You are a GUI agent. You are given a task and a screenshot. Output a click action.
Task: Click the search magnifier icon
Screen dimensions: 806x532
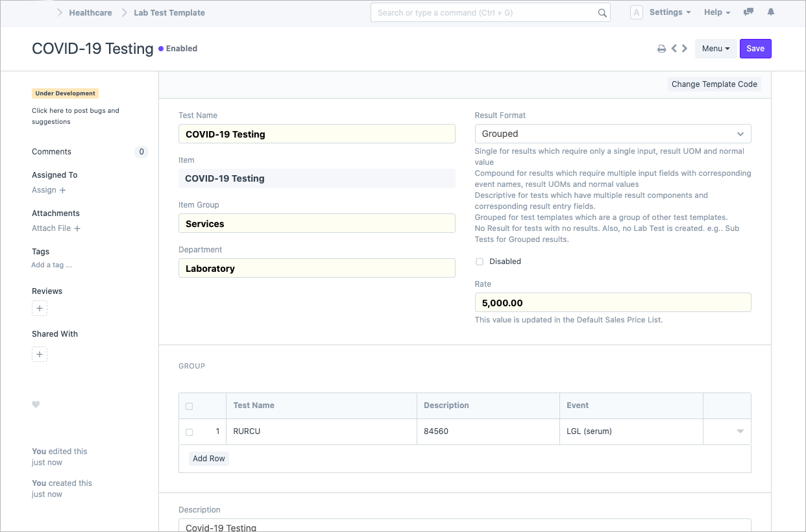(602, 13)
